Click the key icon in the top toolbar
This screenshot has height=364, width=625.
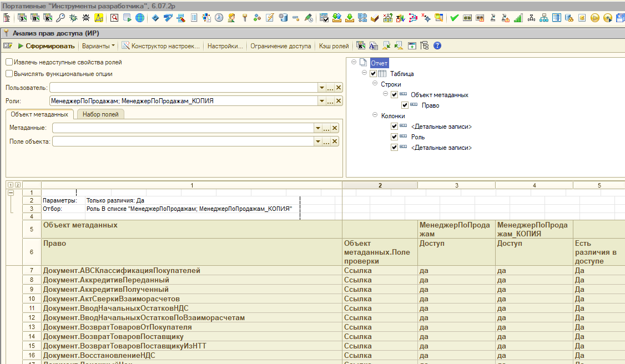(x=60, y=18)
